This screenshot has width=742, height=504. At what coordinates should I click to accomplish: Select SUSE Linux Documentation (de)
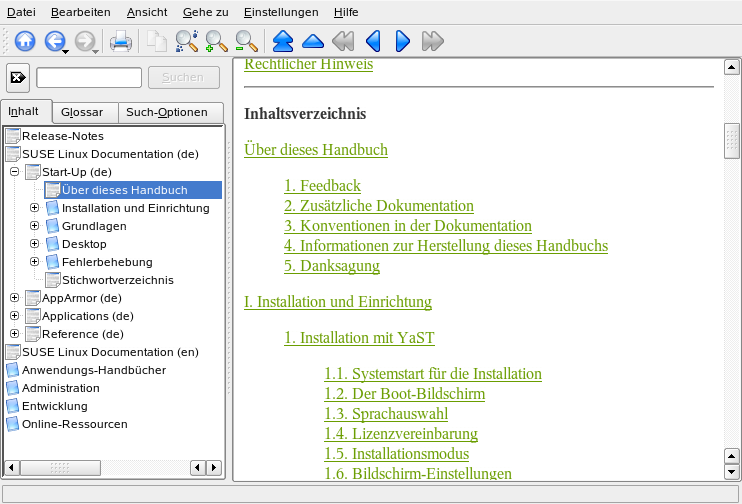tap(110, 154)
